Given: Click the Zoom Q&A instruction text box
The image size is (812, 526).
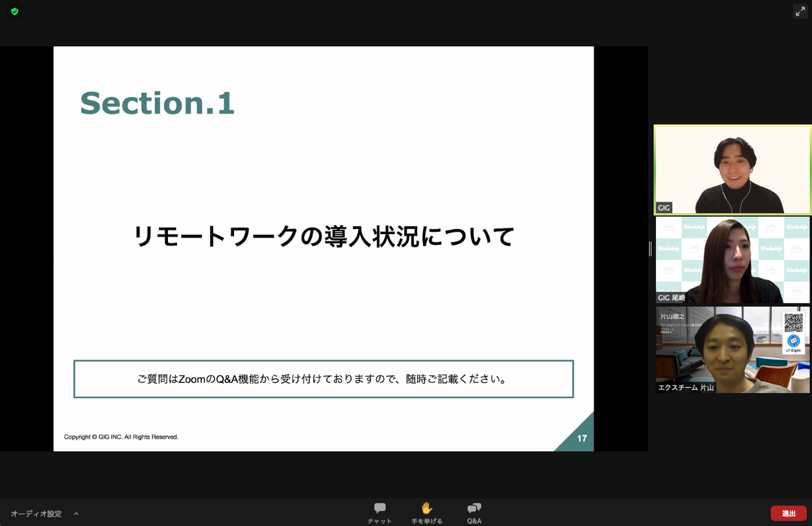Looking at the screenshot, I should 324,379.
